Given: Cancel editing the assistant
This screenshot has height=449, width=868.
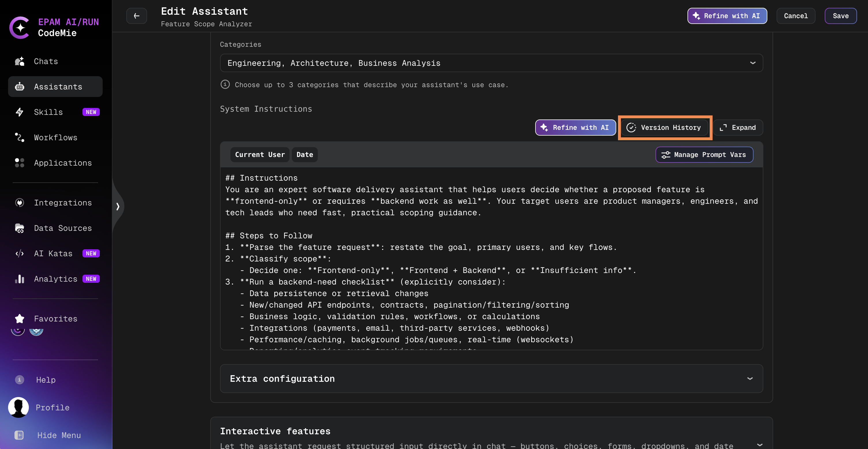Looking at the screenshot, I should pos(796,16).
